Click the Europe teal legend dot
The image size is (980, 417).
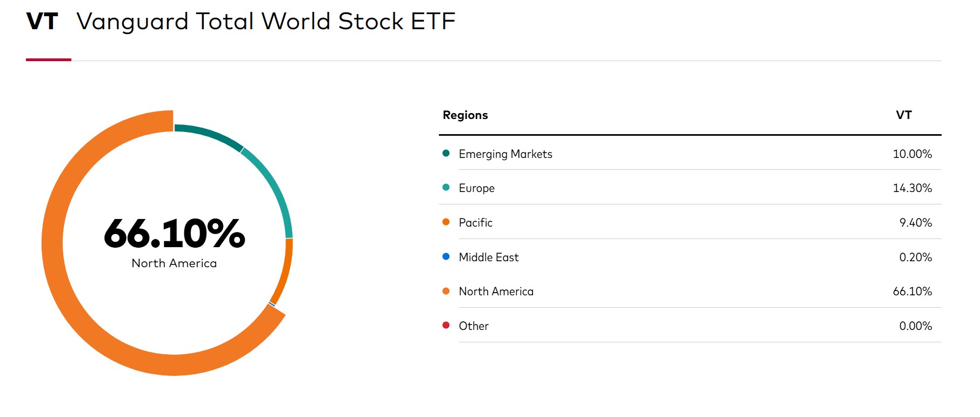tap(446, 187)
